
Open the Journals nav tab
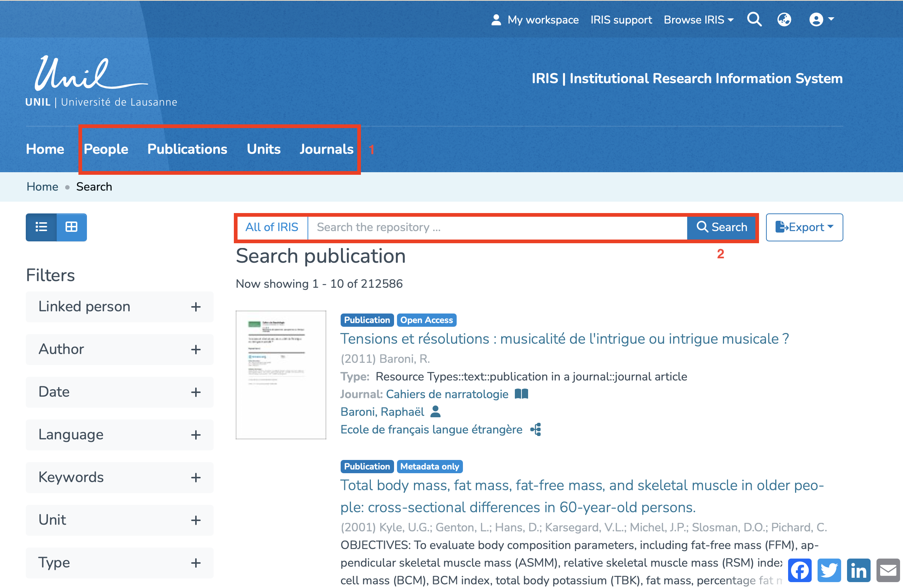click(326, 149)
